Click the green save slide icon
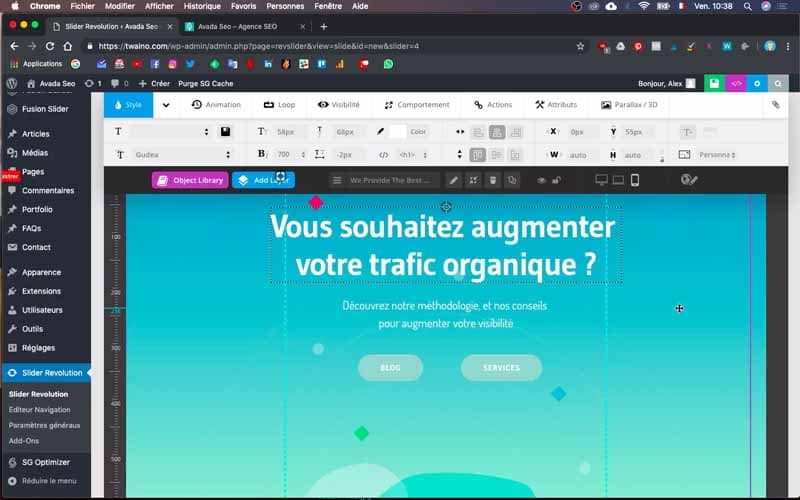800x500 pixels. (714, 84)
